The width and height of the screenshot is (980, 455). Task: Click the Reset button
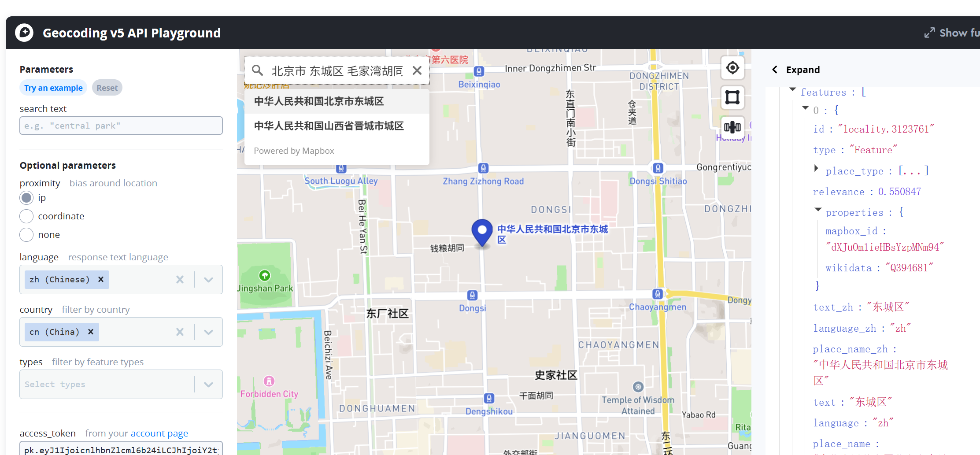tap(107, 88)
